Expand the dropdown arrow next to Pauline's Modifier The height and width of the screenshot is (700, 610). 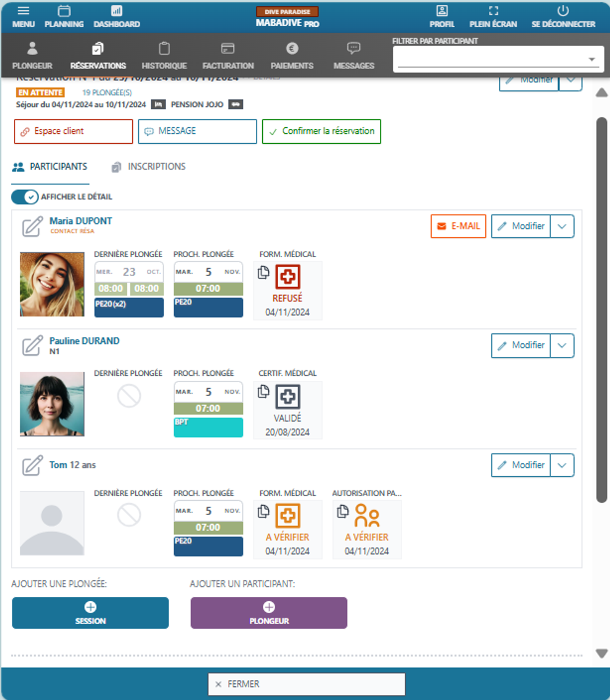point(562,346)
